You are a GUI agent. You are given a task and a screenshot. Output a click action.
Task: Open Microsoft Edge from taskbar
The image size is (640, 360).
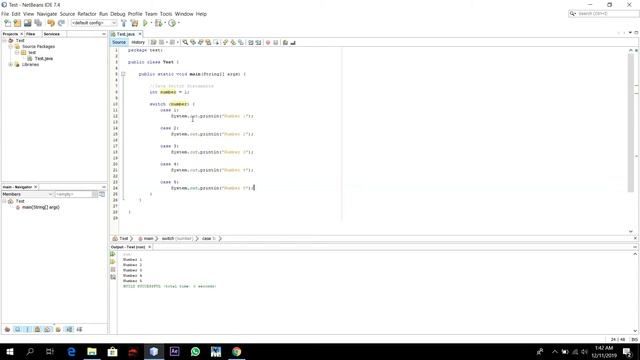point(71,351)
